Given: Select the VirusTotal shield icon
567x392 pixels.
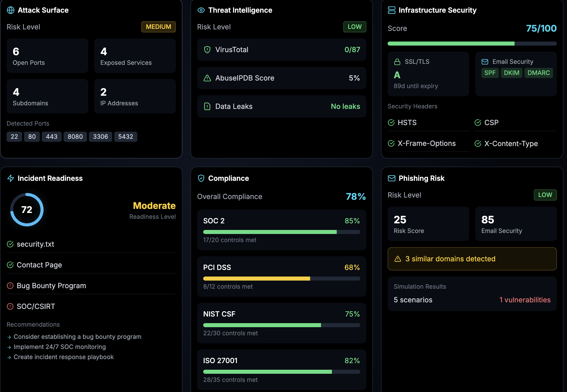Looking at the screenshot, I should (207, 50).
